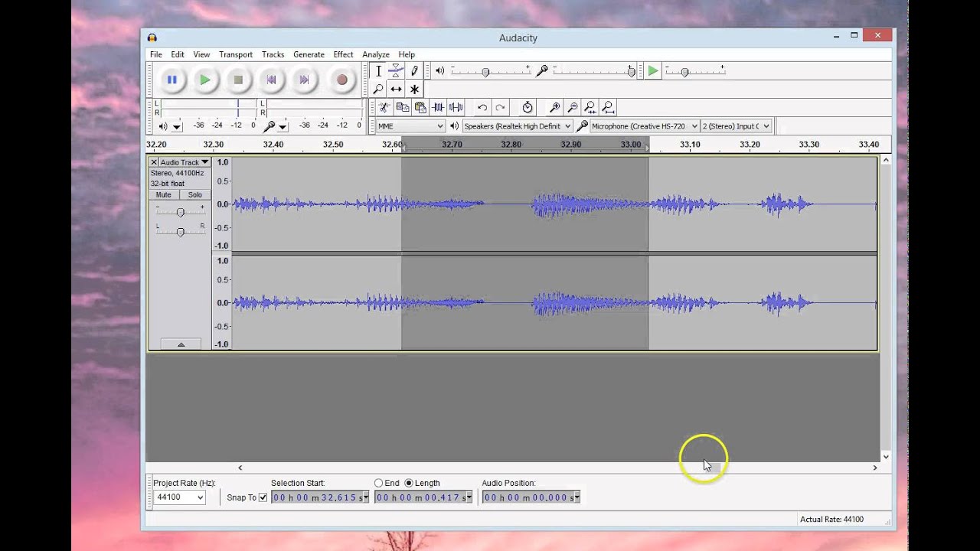Screen dimensions: 980x551
Task: Open the Help menu
Action: (407, 54)
